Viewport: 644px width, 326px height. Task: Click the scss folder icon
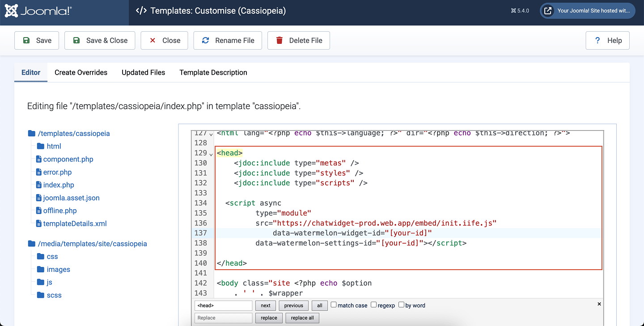click(40, 295)
